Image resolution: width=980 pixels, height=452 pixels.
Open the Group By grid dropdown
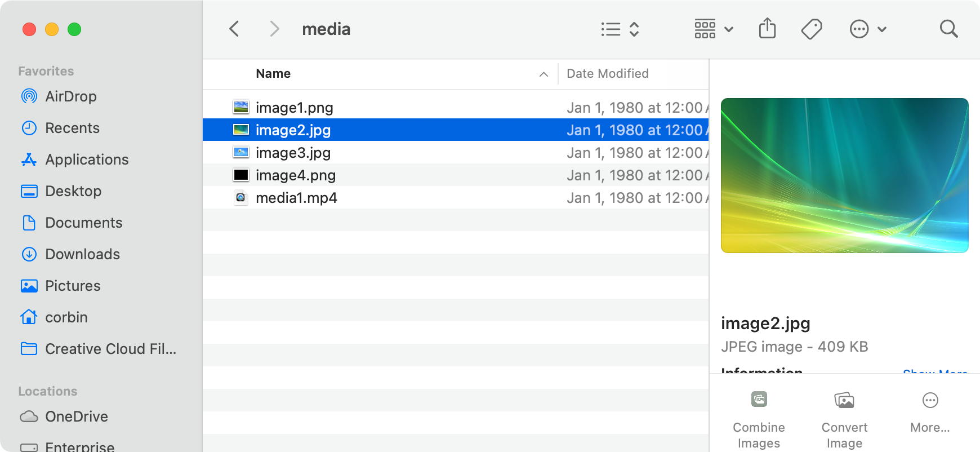[x=714, y=29]
